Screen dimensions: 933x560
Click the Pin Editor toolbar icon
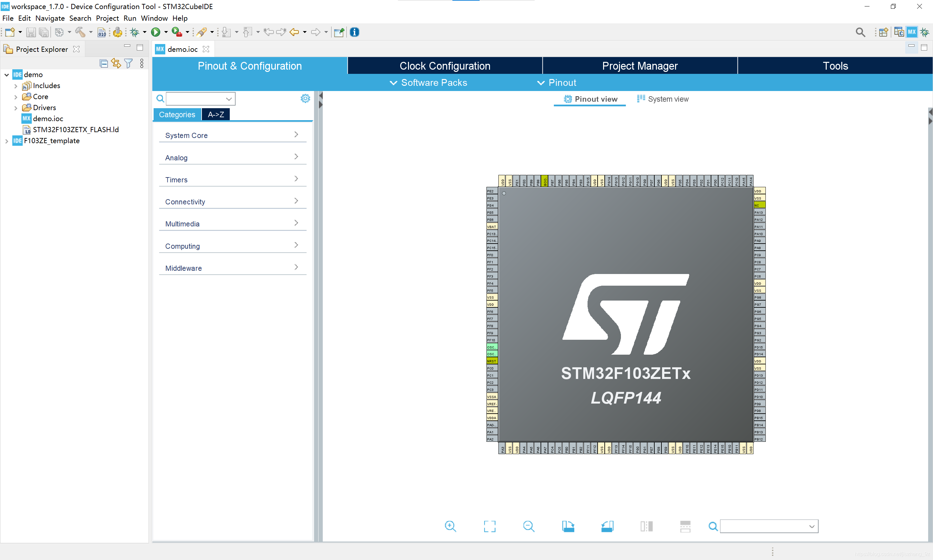pyautogui.click(x=339, y=32)
